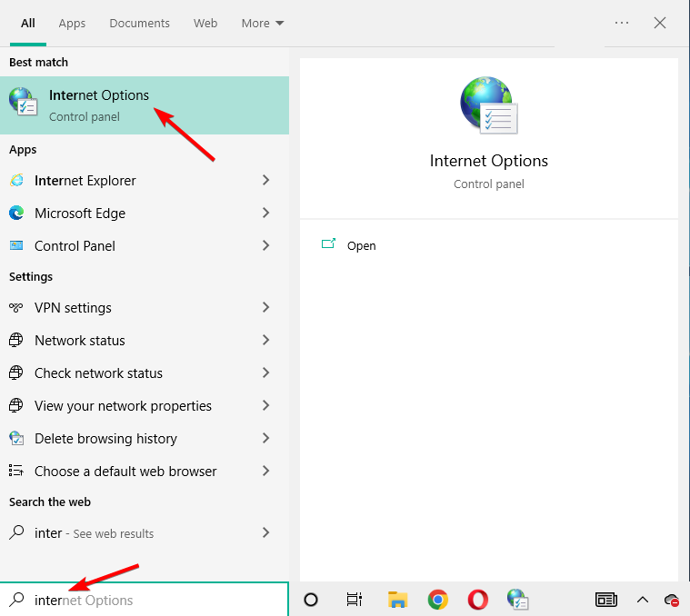Screen dimensions: 690x616
Task: Open Choose a default web browser setting
Action: [145, 471]
